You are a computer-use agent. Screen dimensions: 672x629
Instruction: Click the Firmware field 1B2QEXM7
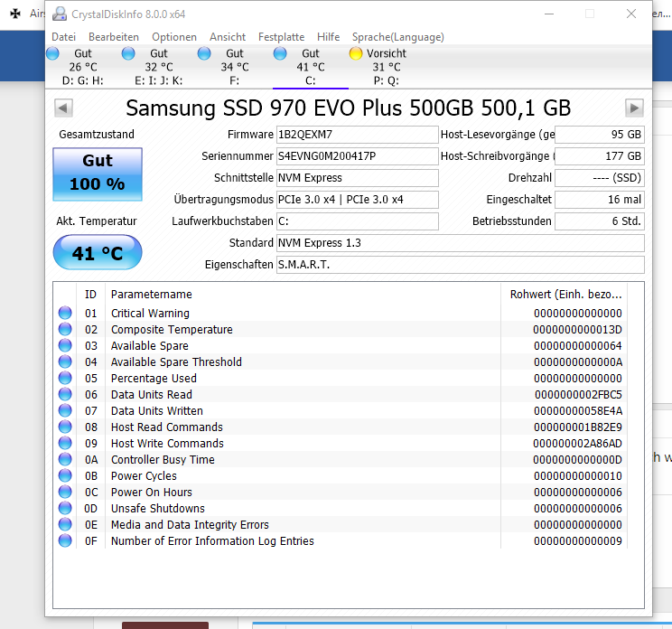[358, 135]
